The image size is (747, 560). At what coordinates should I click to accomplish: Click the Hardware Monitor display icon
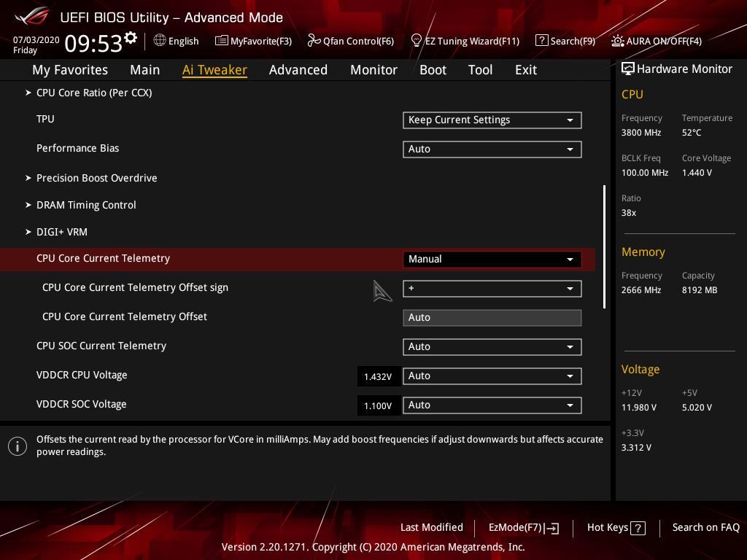(628, 69)
